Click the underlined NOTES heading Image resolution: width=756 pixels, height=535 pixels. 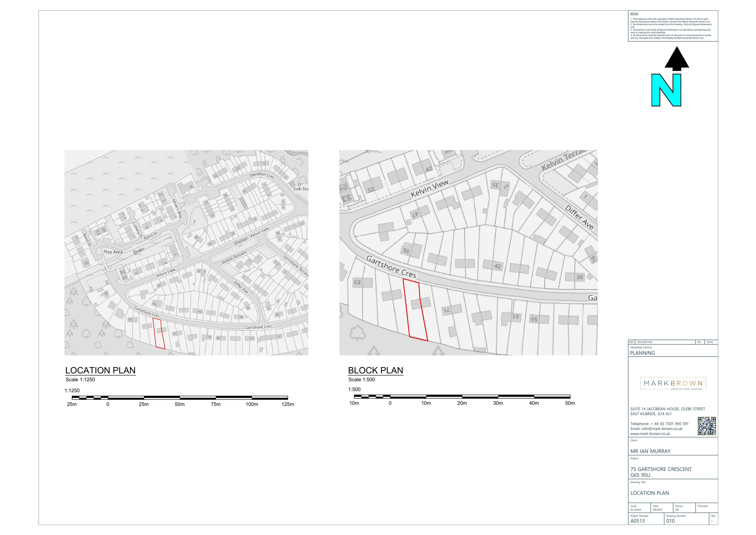click(x=634, y=13)
